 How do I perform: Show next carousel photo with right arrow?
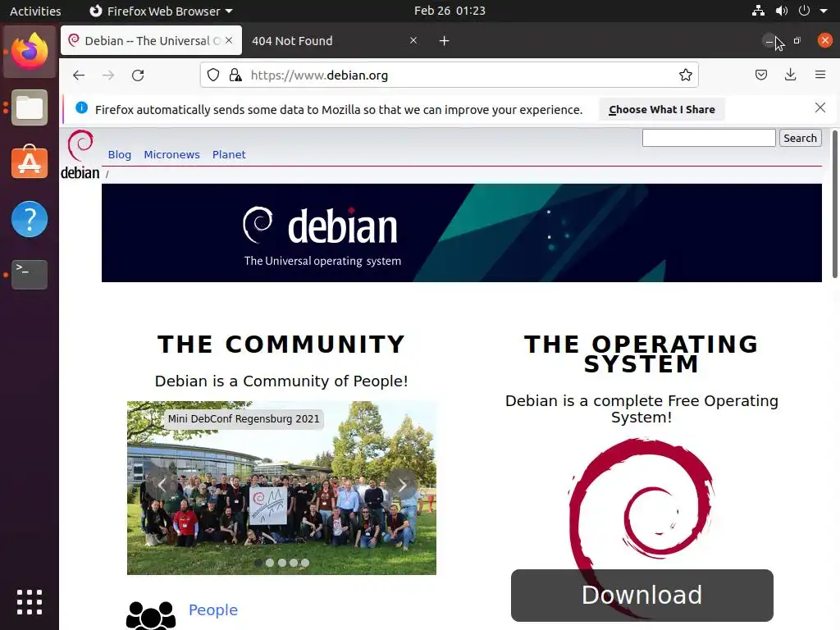(x=402, y=485)
